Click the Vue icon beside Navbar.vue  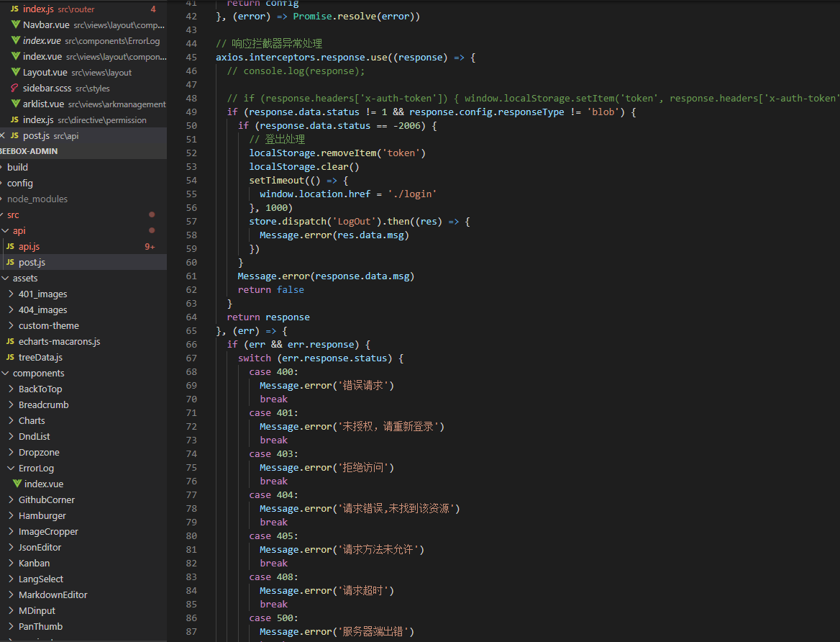16,25
